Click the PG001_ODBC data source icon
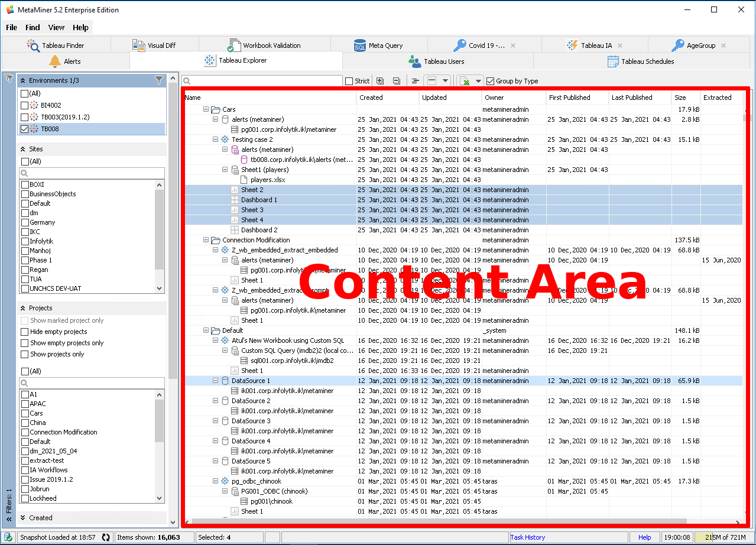 point(234,491)
